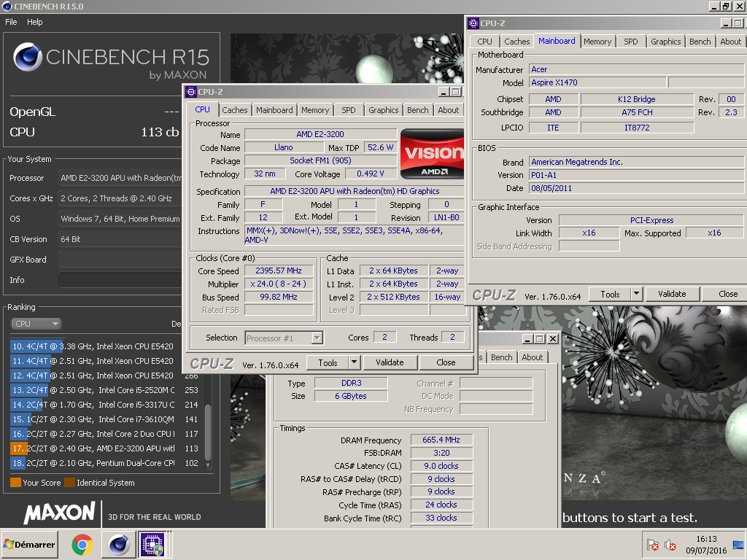
Task: Open CPU ranking type dropdown
Action: (x=36, y=324)
